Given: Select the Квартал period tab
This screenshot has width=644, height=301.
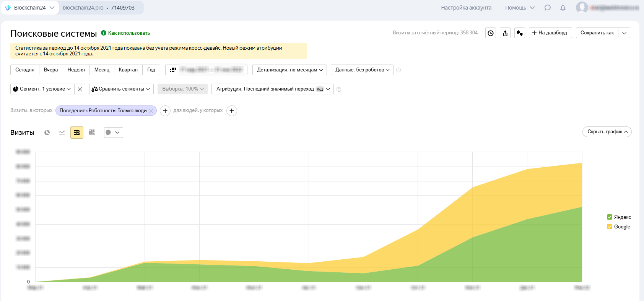Looking at the screenshot, I should point(128,70).
